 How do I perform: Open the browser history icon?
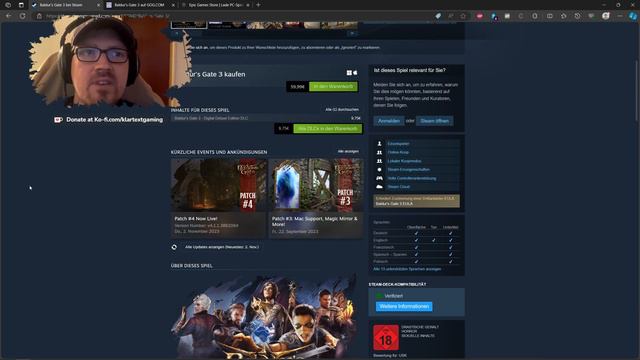point(577,16)
